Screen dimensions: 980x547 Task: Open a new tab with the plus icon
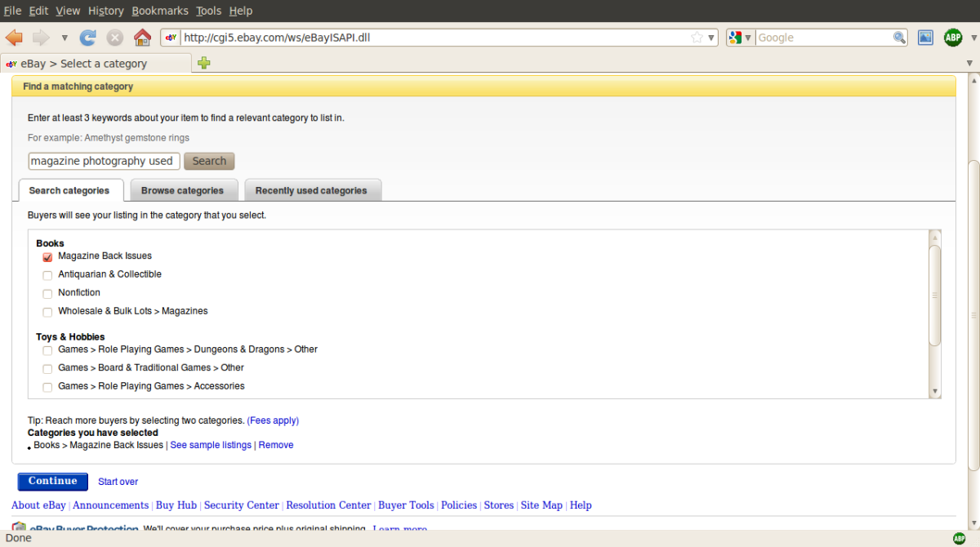coord(203,62)
